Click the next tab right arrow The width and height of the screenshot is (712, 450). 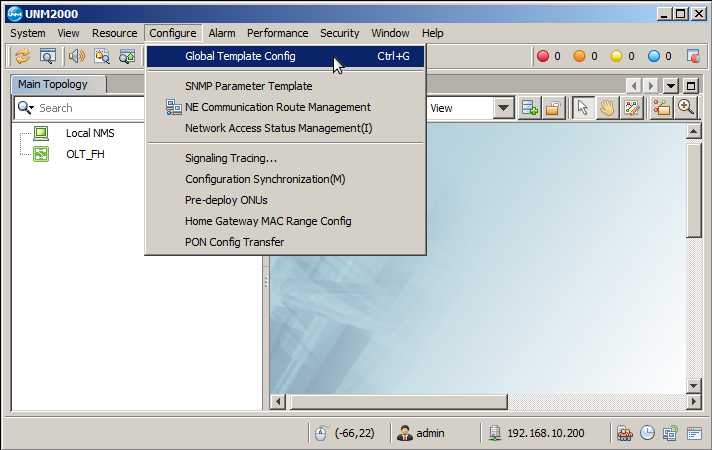[651, 85]
